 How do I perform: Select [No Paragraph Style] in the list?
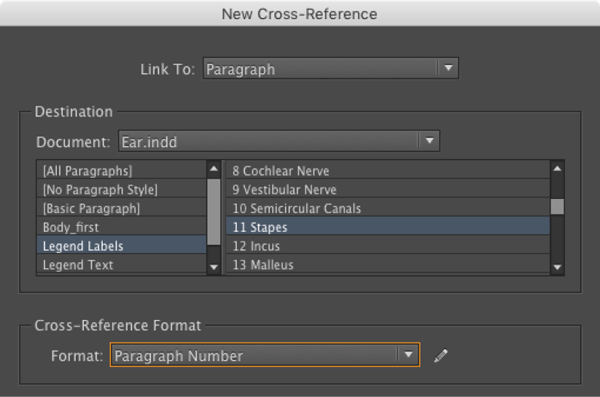point(122,189)
